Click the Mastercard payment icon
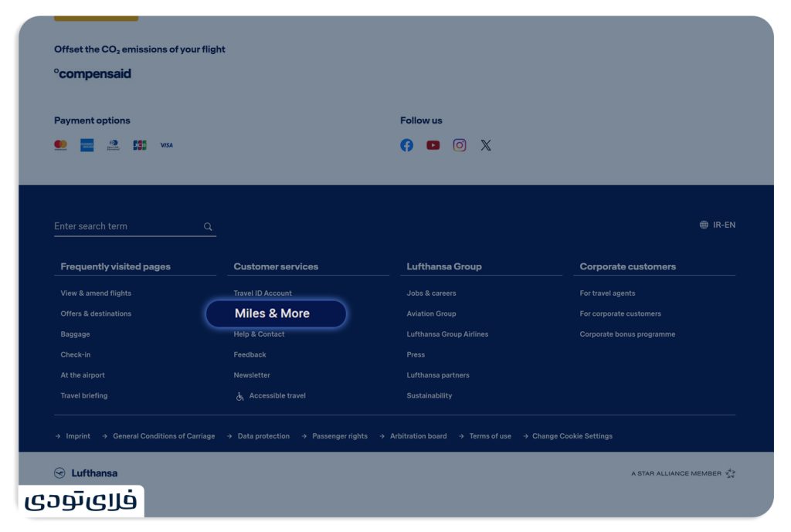The image size is (791, 532). (x=60, y=145)
